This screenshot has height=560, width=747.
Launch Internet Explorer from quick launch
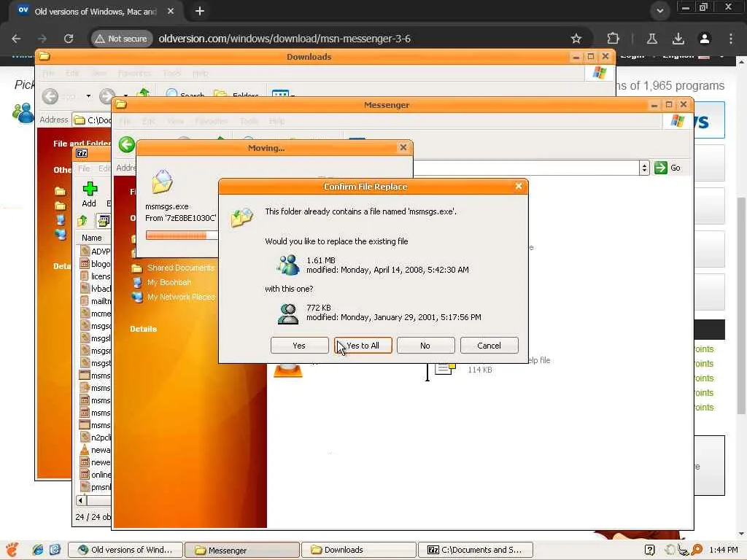pyautogui.click(x=38, y=550)
